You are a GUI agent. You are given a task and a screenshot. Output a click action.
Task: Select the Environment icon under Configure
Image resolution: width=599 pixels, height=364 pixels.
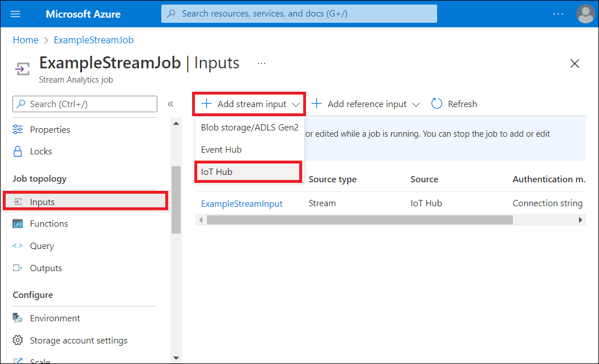coord(19,318)
